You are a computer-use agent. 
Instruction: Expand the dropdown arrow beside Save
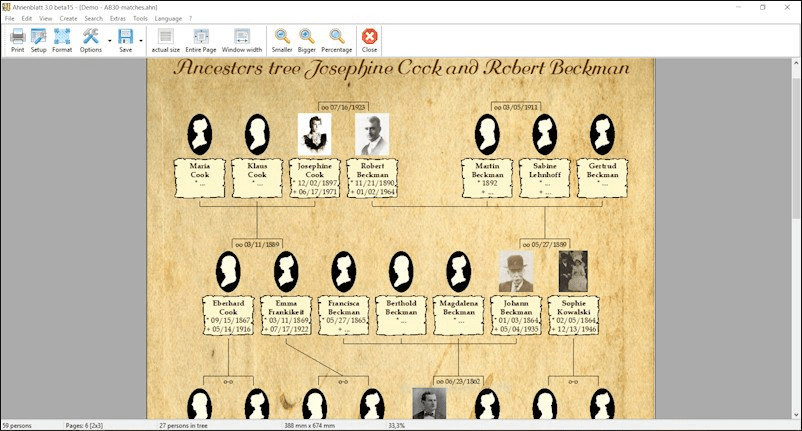point(141,42)
